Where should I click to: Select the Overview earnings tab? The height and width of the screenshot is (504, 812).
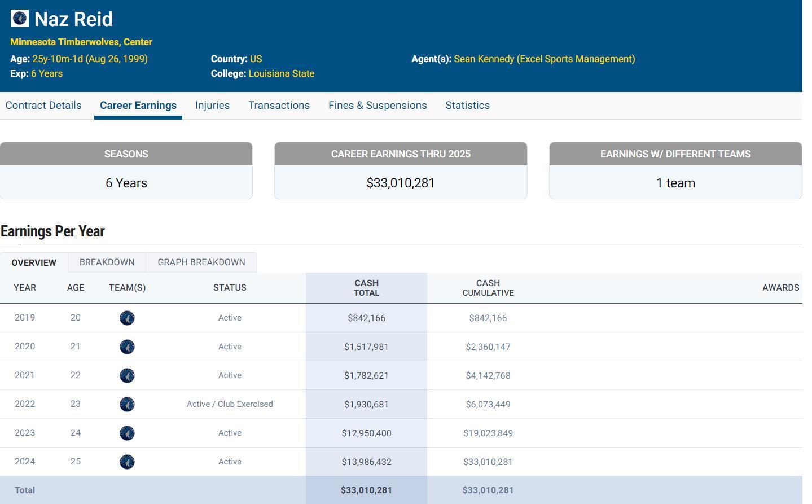click(34, 263)
